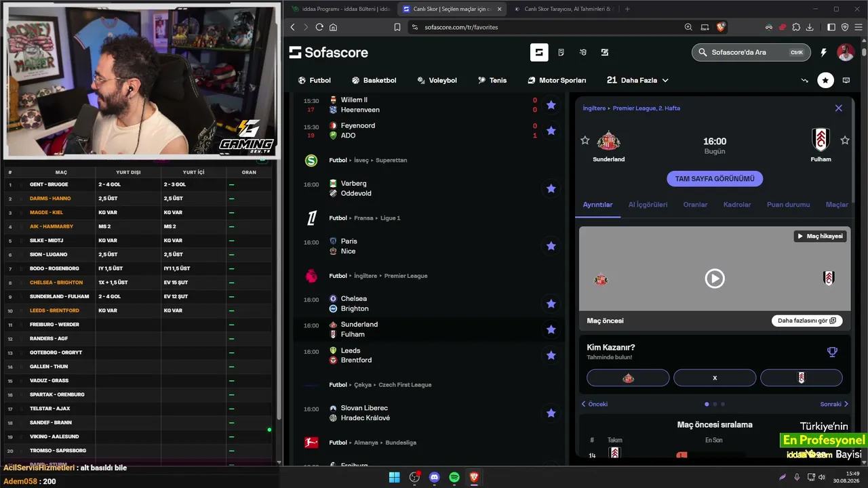Click the trending arrow icon next to favorites

click(x=804, y=80)
